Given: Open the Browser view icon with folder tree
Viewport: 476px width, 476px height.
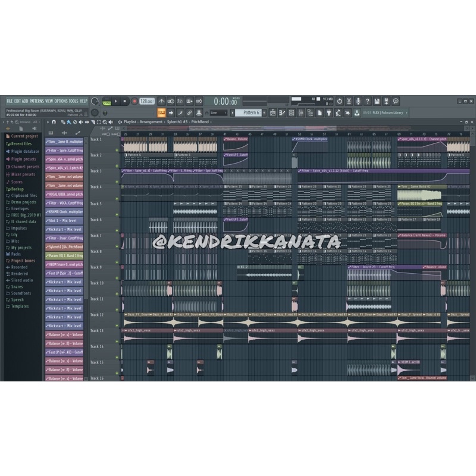Looking at the screenshot, I should coord(310,113).
